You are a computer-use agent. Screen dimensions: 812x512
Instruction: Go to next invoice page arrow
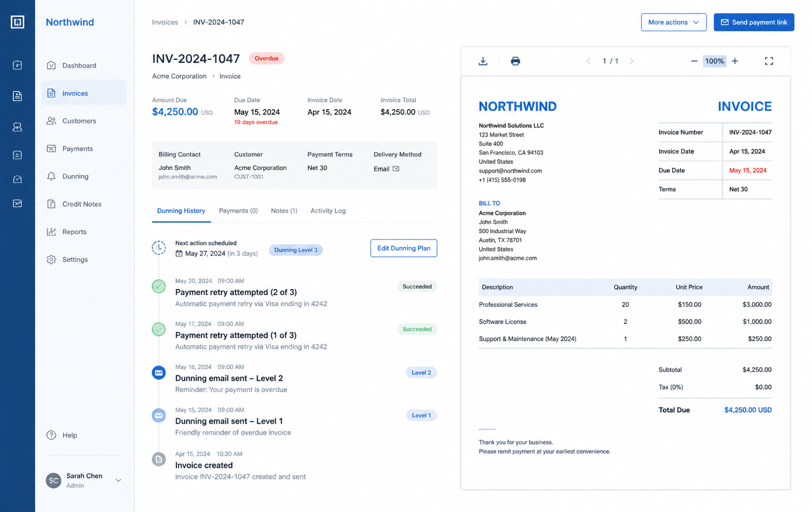[631, 61]
